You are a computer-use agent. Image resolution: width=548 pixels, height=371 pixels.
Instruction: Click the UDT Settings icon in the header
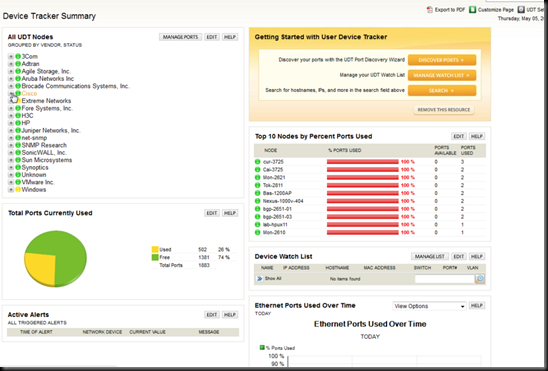pyautogui.click(x=521, y=10)
